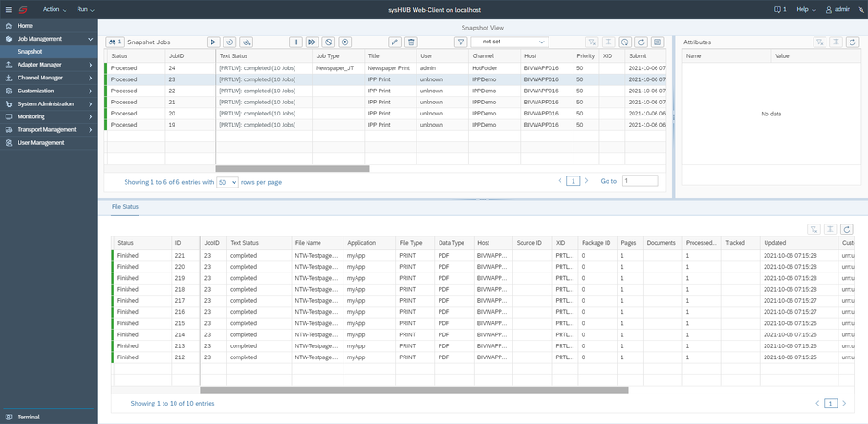The width and height of the screenshot is (868, 424).
Task: Sort by the Channel column header
Action: pyautogui.click(x=494, y=56)
